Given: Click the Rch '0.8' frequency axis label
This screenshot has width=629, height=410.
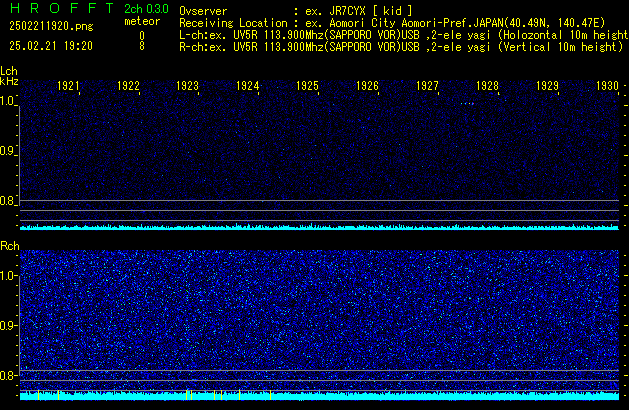Looking at the screenshot, I should coord(7,375).
